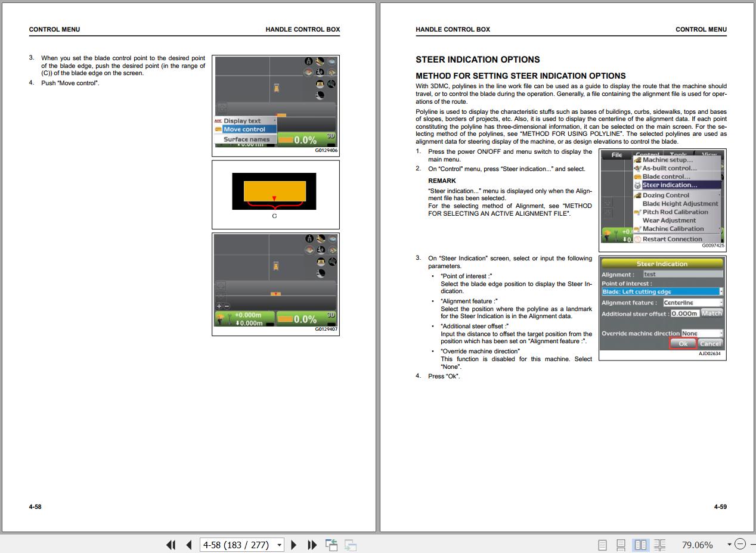
Task: Click Blade: Left cutting edge in the figure
Action: click(661, 292)
